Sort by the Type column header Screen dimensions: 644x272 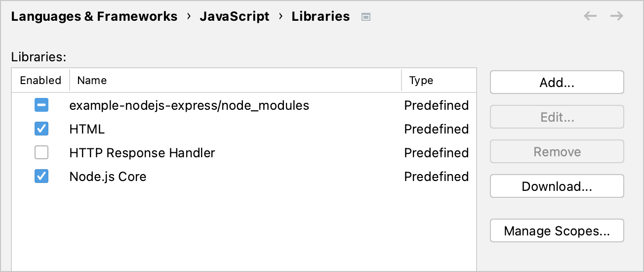[439, 80]
